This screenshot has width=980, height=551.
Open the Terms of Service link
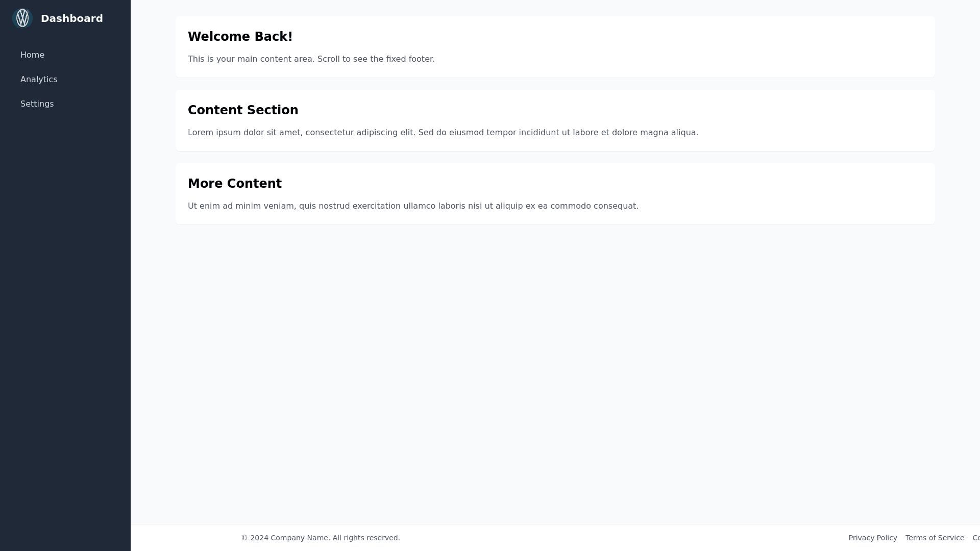(935, 538)
